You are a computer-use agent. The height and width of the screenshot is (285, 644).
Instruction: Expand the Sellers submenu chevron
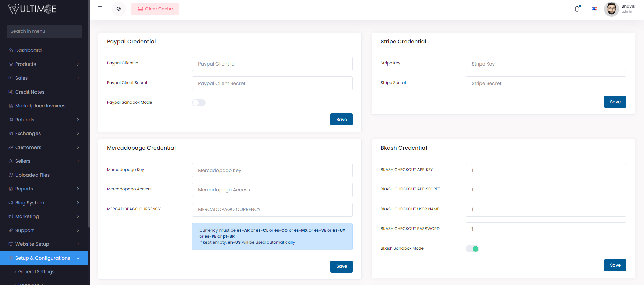pyautogui.click(x=78, y=161)
